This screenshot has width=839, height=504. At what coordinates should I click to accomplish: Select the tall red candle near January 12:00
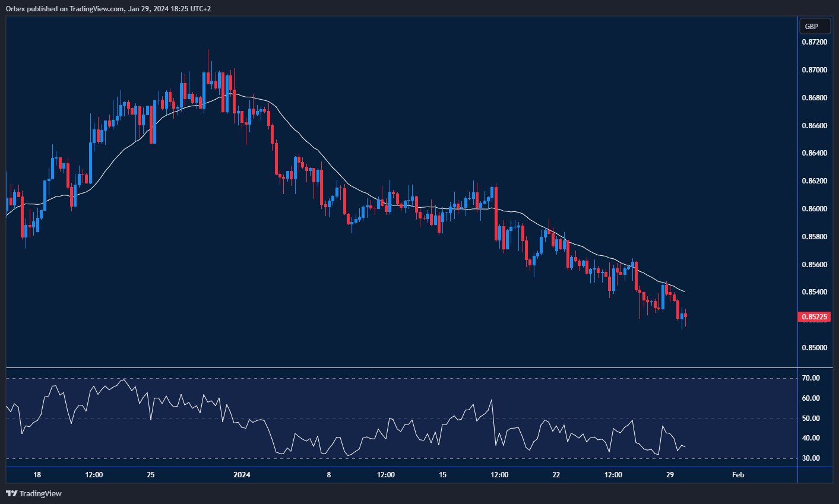496,214
